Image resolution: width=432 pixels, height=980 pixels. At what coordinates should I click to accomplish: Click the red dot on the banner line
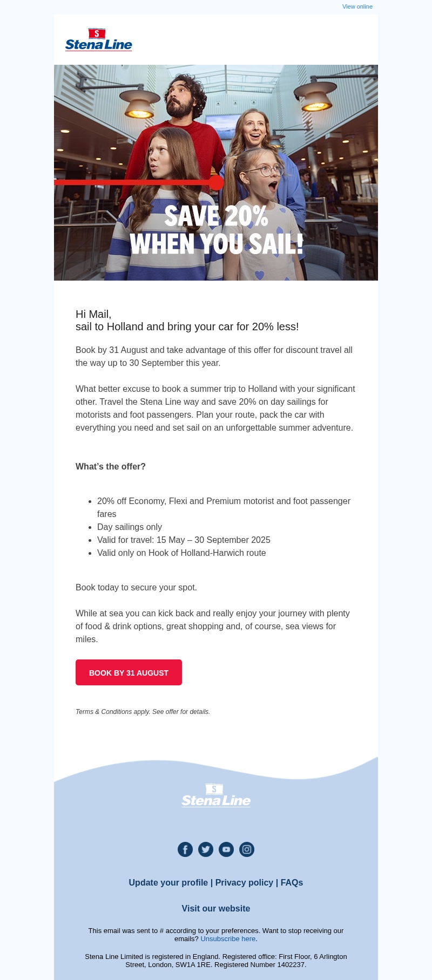point(216,182)
